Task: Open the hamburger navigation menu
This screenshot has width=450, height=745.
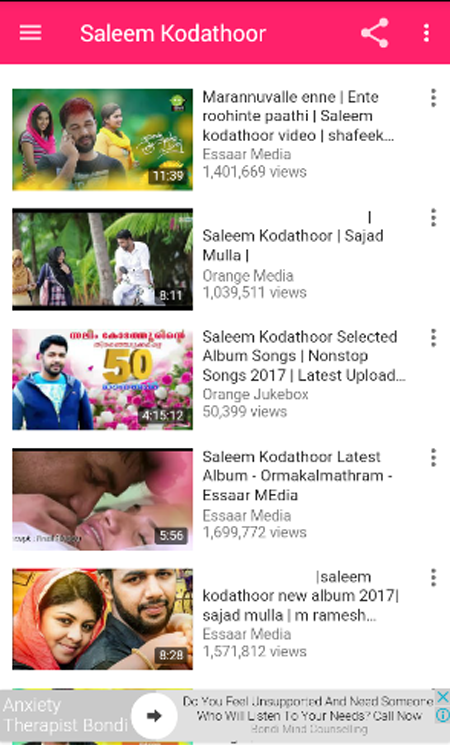Action: [30, 33]
